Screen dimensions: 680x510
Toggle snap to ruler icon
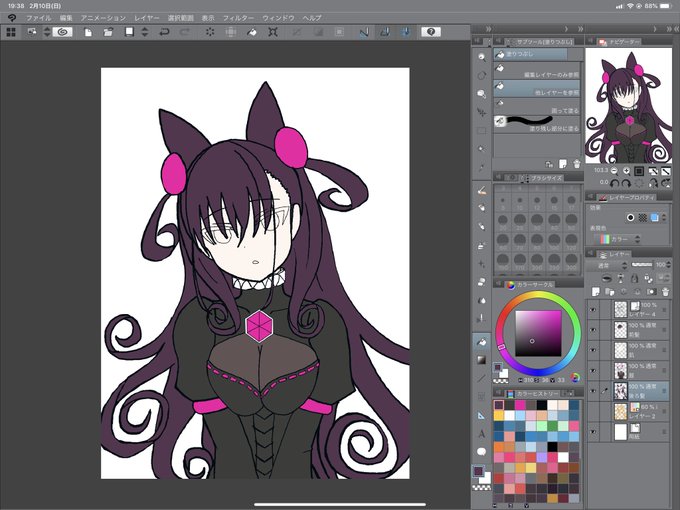[364, 32]
